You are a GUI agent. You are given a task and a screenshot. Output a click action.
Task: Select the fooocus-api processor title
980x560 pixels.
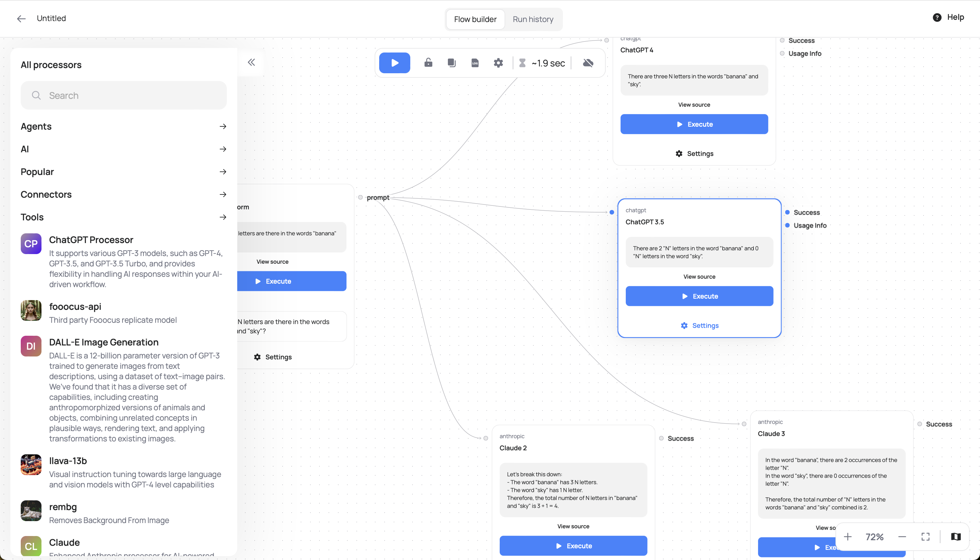point(75,307)
